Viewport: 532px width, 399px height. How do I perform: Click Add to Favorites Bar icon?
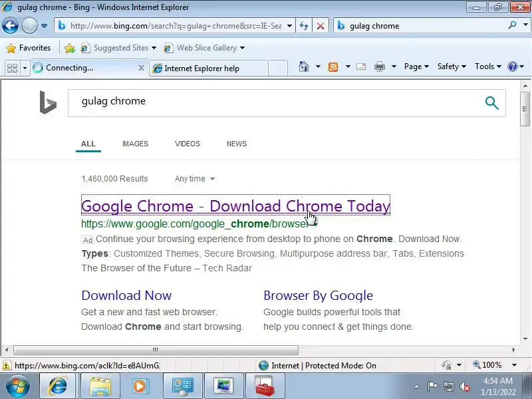point(70,48)
